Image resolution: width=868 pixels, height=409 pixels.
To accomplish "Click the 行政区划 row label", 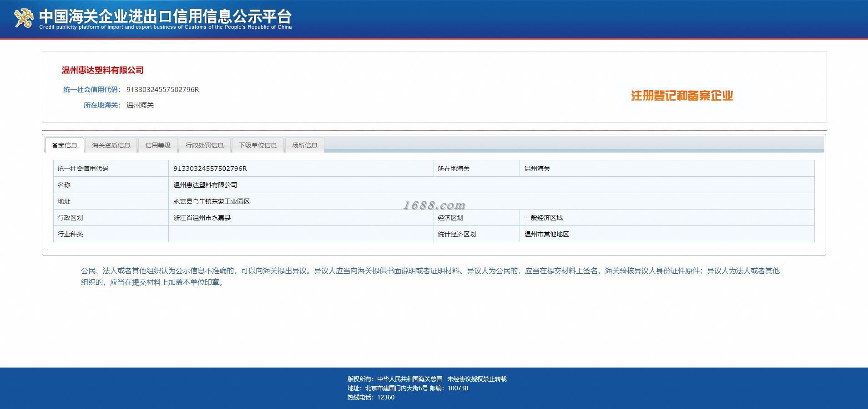I will click(70, 218).
